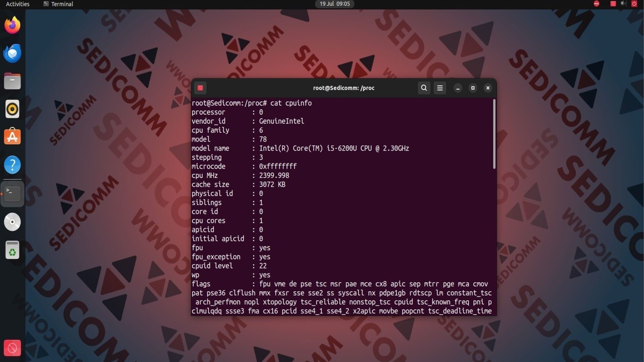Click Activities in the top bar
The width and height of the screenshot is (644, 362).
[17, 4]
